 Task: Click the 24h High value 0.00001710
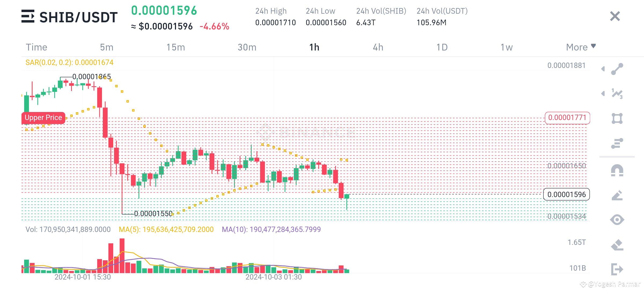click(275, 23)
